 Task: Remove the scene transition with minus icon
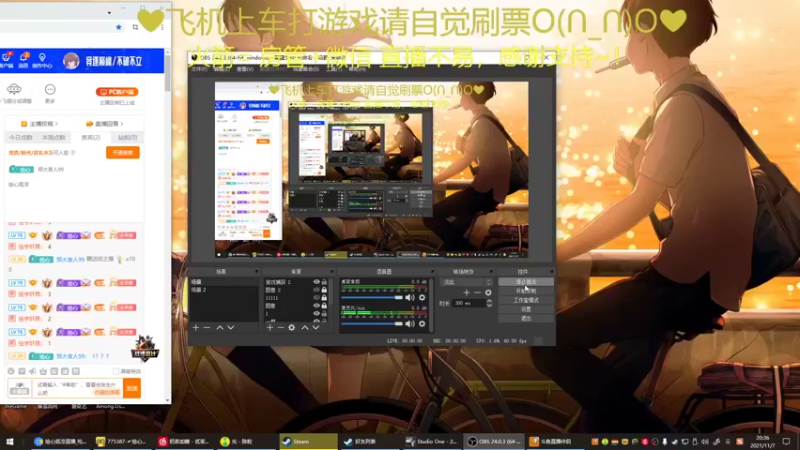point(477,292)
